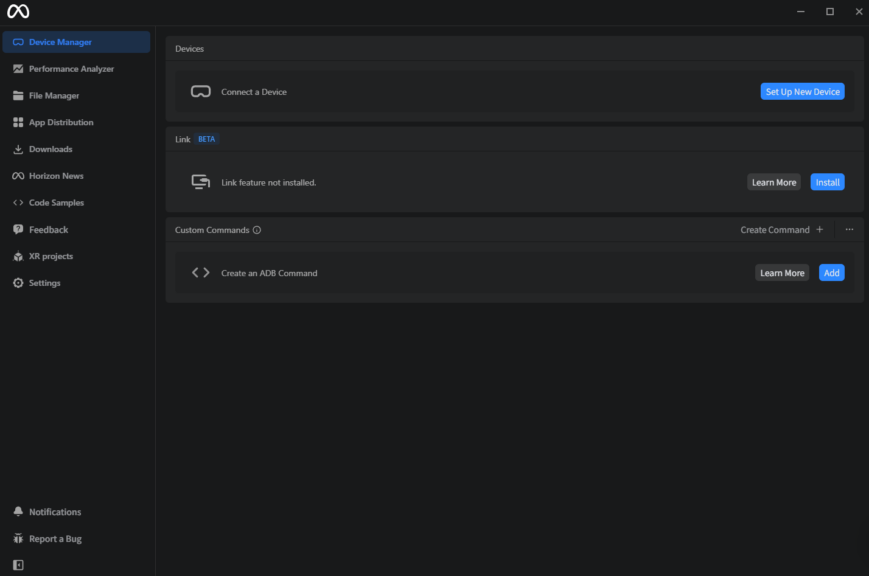Click Set Up New Device button
The width and height of the screenshot is (869, 576).
[802, 91]
